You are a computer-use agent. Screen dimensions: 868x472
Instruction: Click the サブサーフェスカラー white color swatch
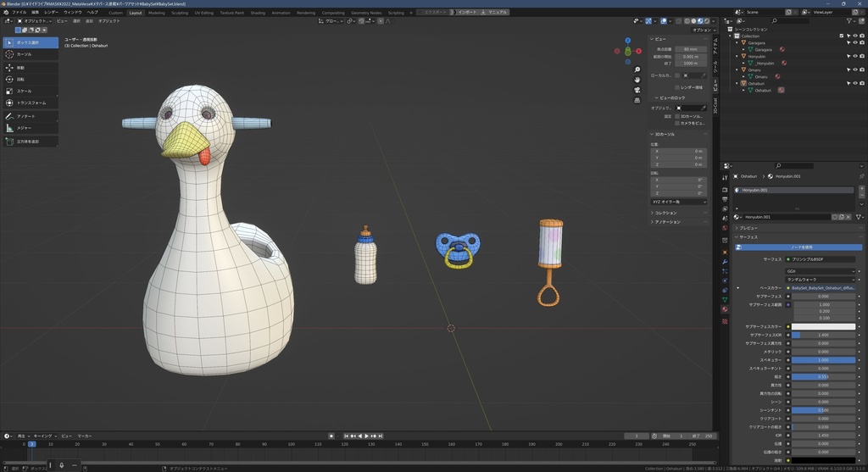823,326
